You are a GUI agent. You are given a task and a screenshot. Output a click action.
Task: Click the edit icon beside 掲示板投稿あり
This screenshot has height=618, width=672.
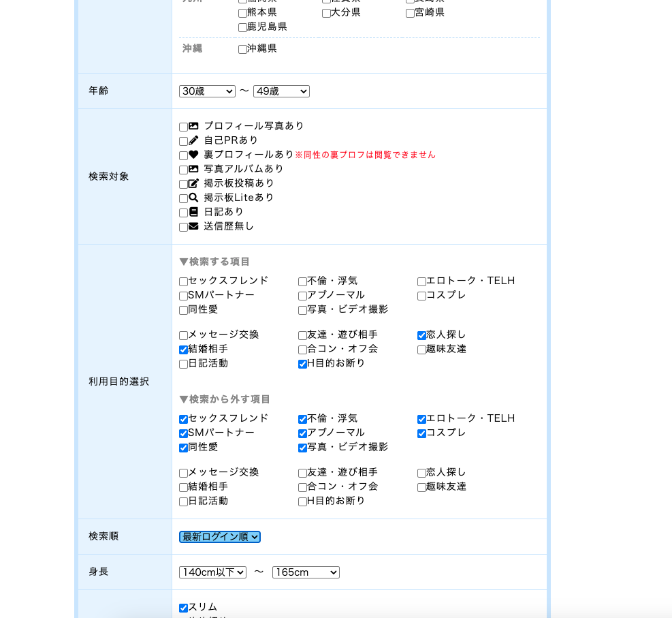coord(194,183)
